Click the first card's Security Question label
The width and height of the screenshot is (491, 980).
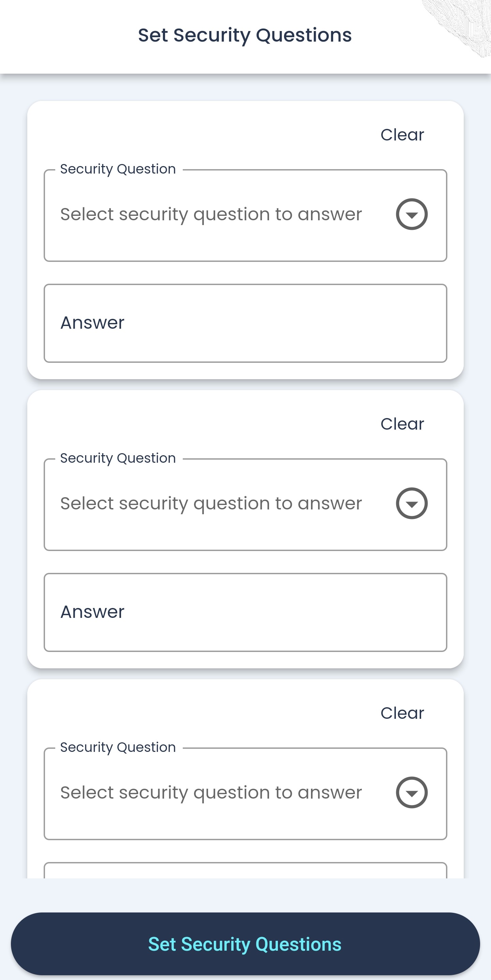coord(118,169)
